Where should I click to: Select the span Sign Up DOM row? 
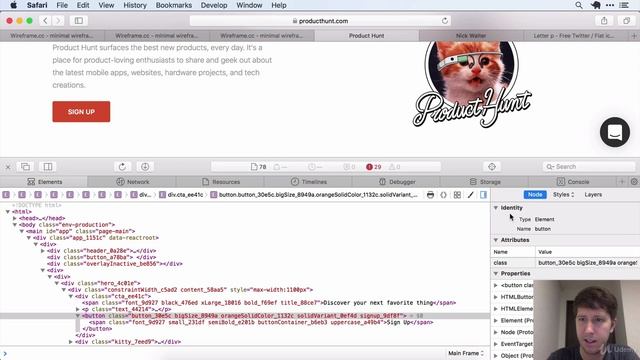coord(245,322)
